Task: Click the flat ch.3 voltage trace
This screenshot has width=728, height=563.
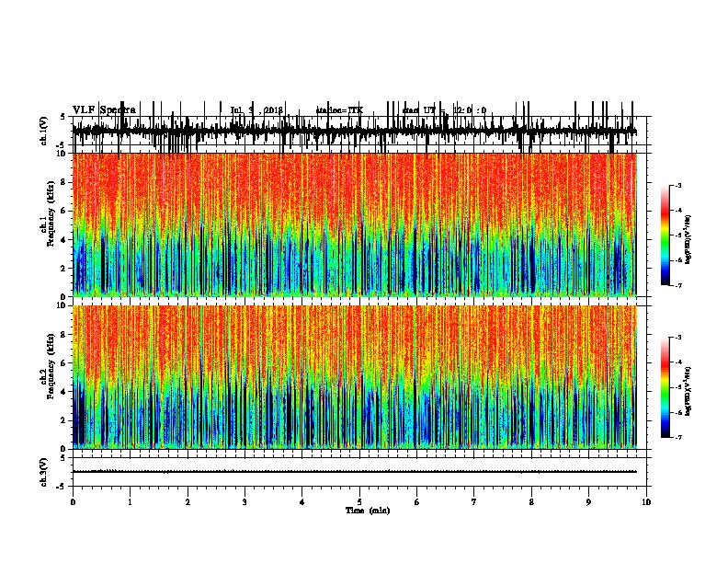Action: click(x=355, y=472)
